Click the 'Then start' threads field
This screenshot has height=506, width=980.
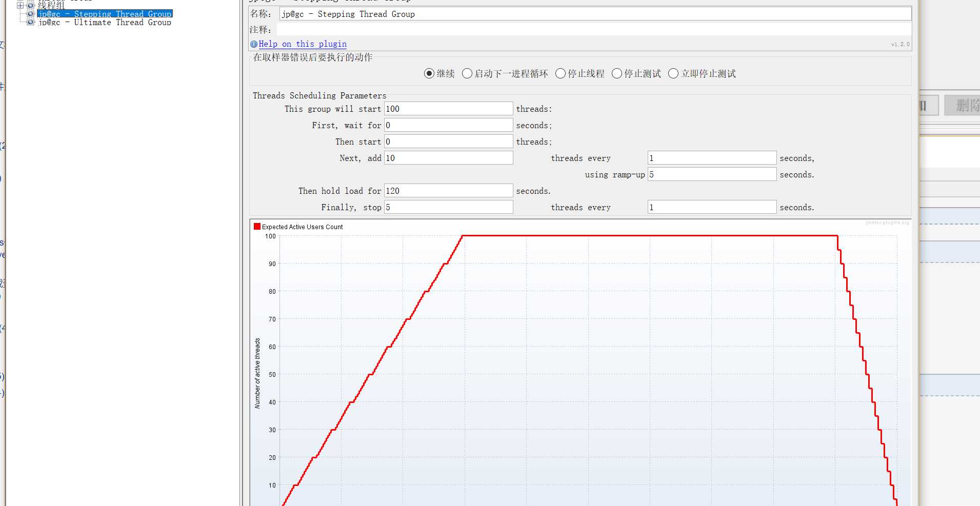point(449,141)
